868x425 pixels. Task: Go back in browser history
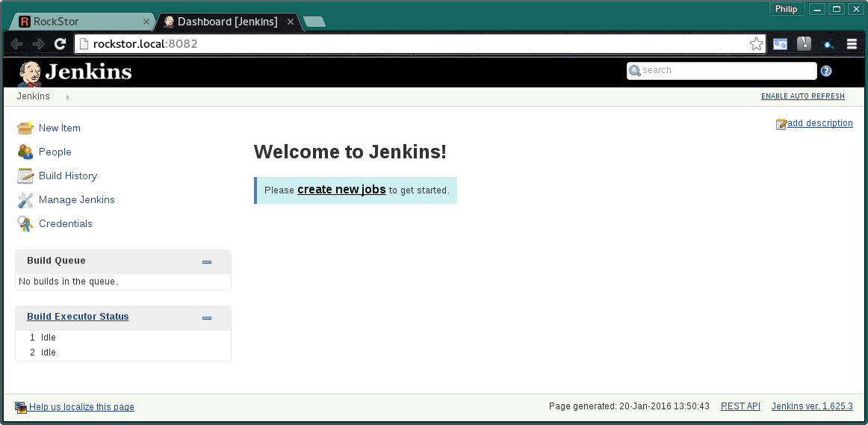tap(17, 44)
